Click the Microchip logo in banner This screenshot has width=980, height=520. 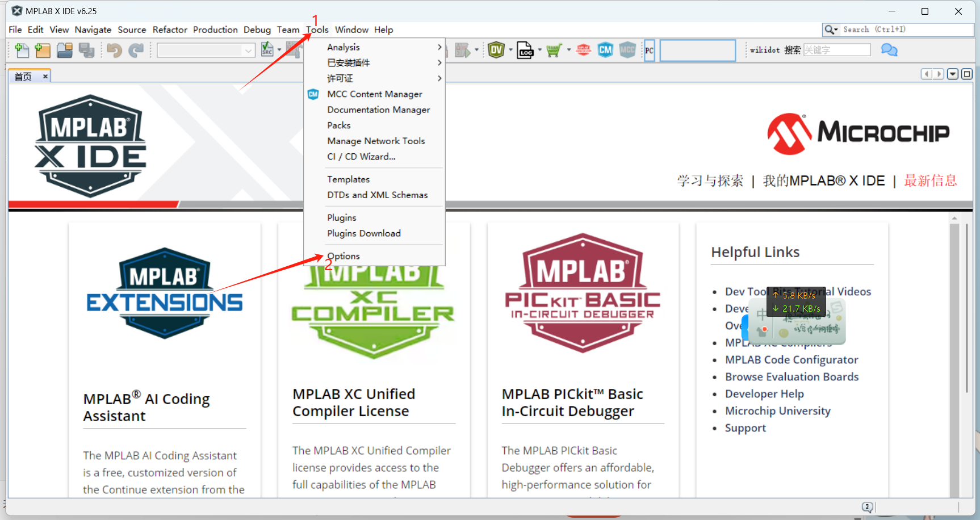(x=858, y=134)
